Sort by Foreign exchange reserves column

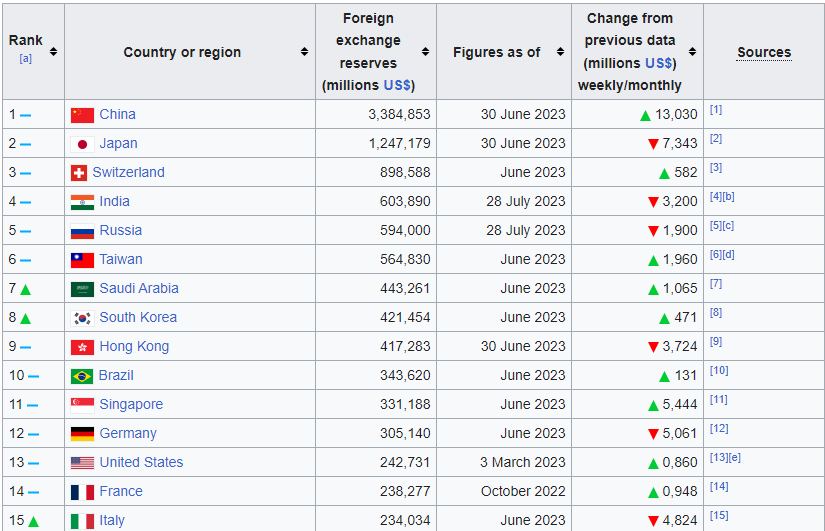(x=425, y=52)
